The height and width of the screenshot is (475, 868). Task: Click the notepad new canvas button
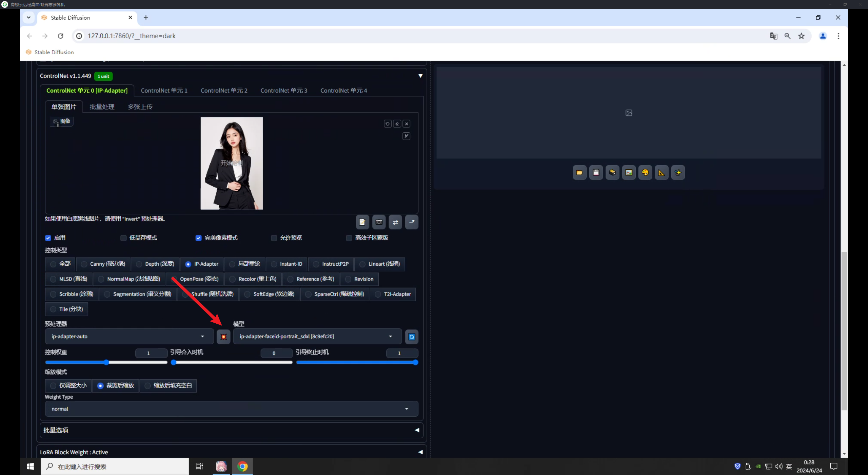click(x=362, y=222)
